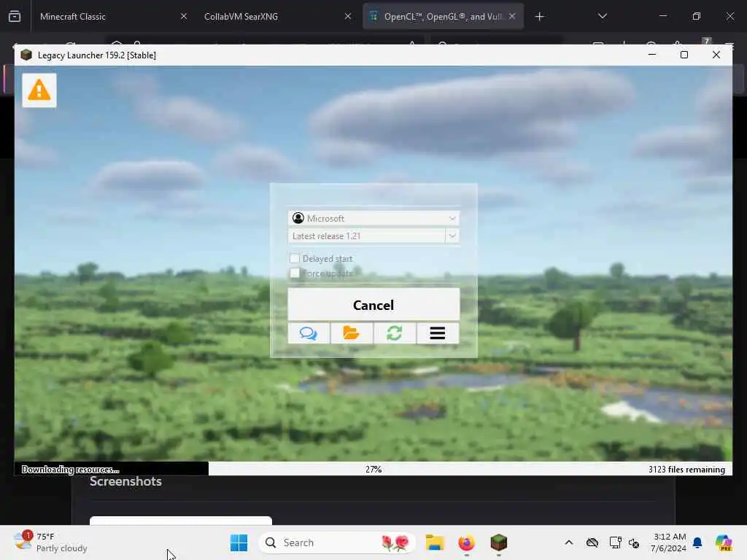
Task: Open File Explorer from the taskbar
Action: point(435,542)
